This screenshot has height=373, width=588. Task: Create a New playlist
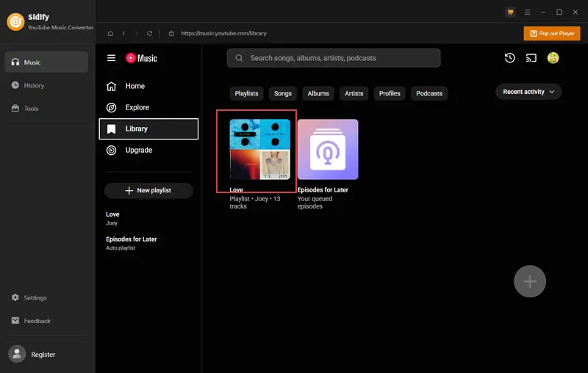pyautogui.click(x=148, y=191)
